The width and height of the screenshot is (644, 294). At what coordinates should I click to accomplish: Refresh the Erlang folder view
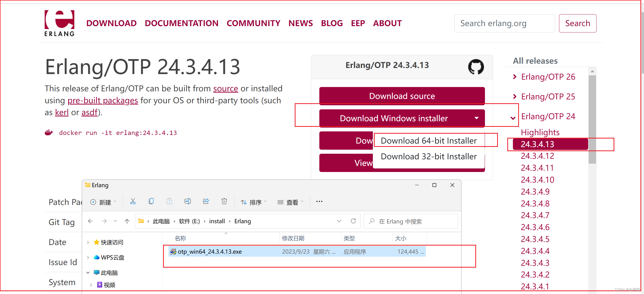353,221
